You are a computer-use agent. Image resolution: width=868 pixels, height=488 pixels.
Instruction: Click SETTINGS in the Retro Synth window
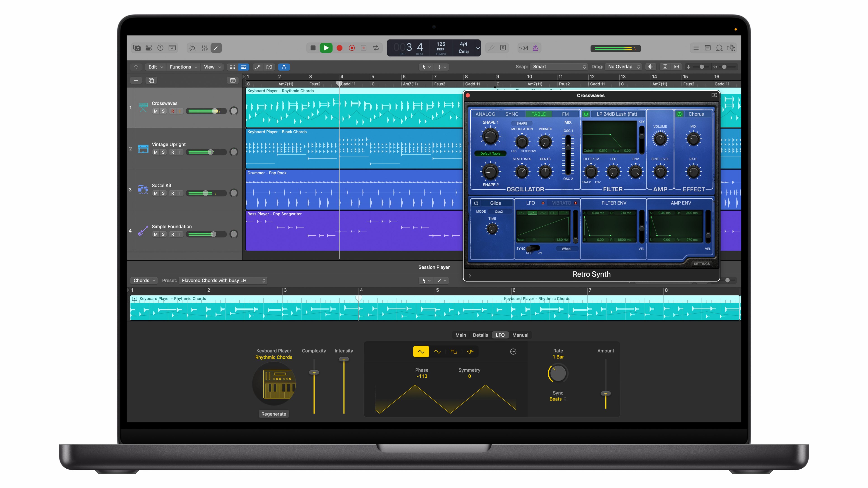[x=702, y=264]
